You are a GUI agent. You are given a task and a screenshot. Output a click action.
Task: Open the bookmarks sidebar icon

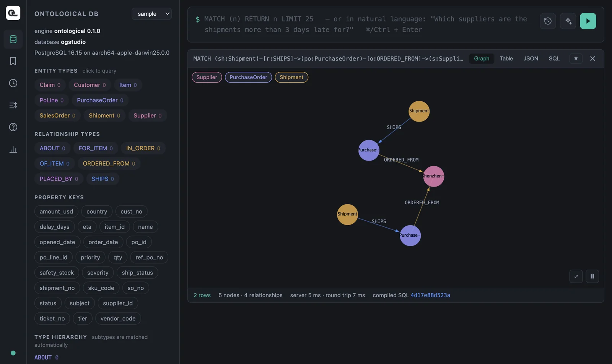pos(13,61)
